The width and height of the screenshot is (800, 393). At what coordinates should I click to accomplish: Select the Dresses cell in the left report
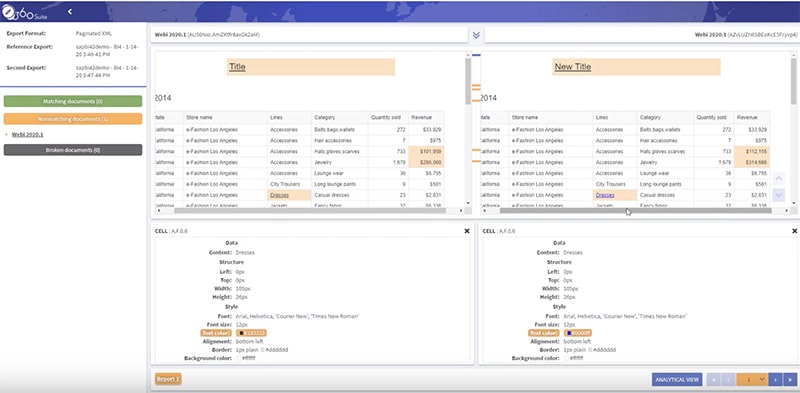point(289,195)
